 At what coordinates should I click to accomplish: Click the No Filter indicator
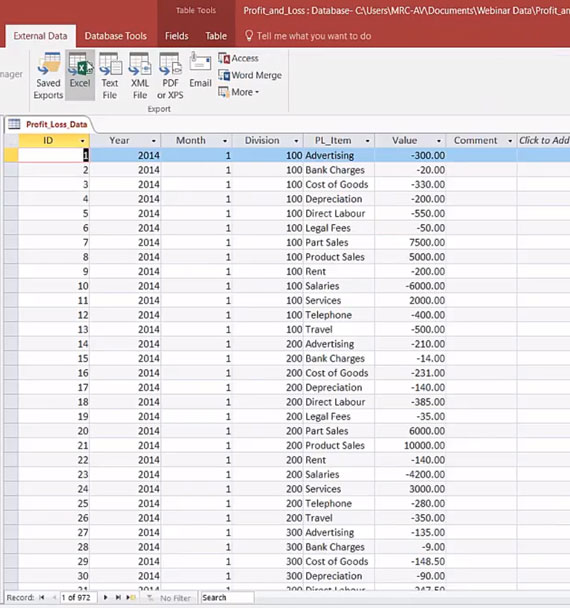[x=170, y=598]
